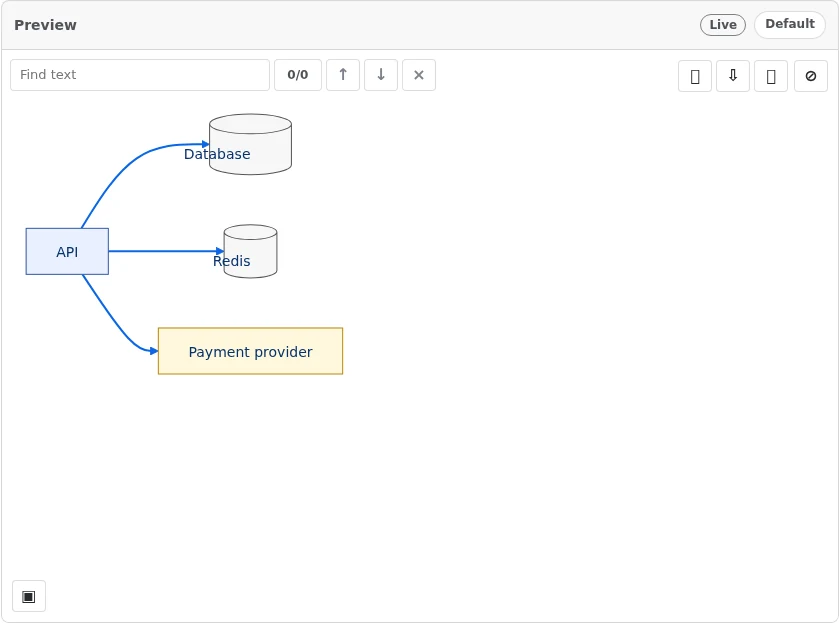Screen dimensions: 839x623
Task: Select the API node in the diagram
Action: coord(67,252)
